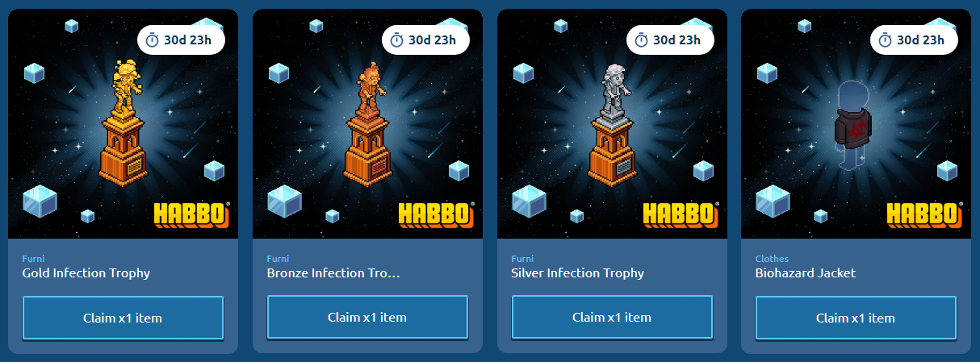The height and width of the screenshot is (362, 980).
Task: Open the Silver Infection Trophy title
Action: (x=578, y=273)
